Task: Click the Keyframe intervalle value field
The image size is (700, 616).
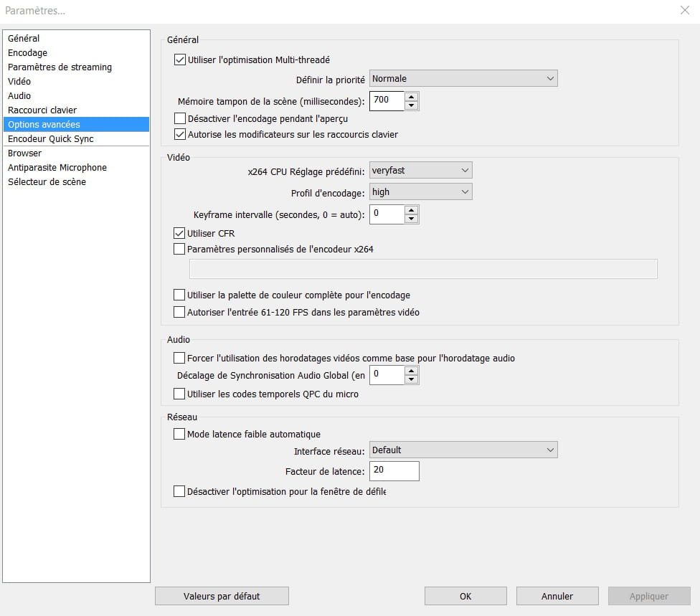Action: tap(387, 214)
